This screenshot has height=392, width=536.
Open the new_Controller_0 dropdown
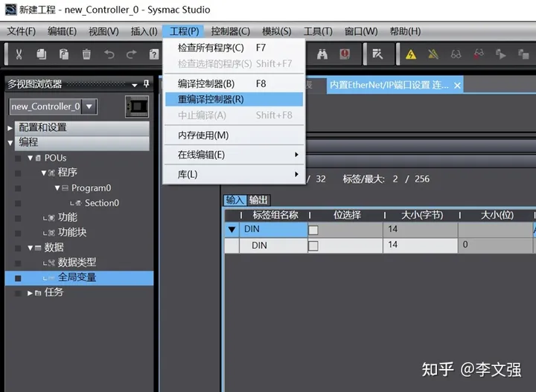click(89, 106)
